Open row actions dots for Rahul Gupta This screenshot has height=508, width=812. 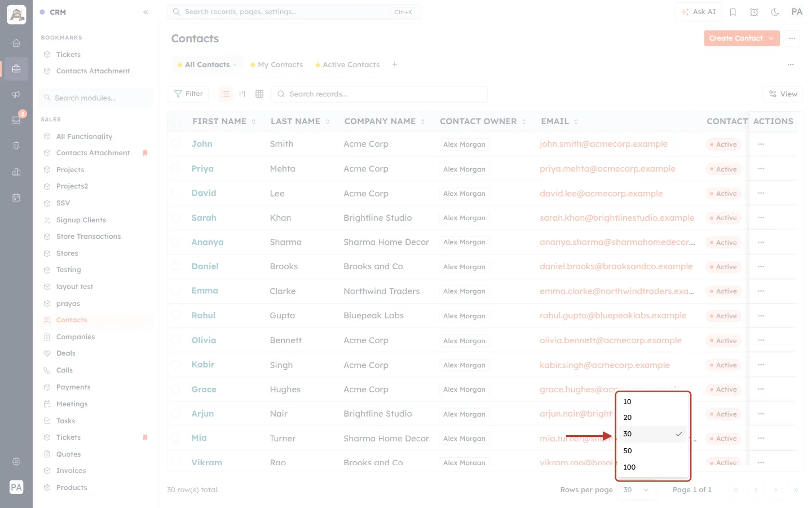(761, 316)
